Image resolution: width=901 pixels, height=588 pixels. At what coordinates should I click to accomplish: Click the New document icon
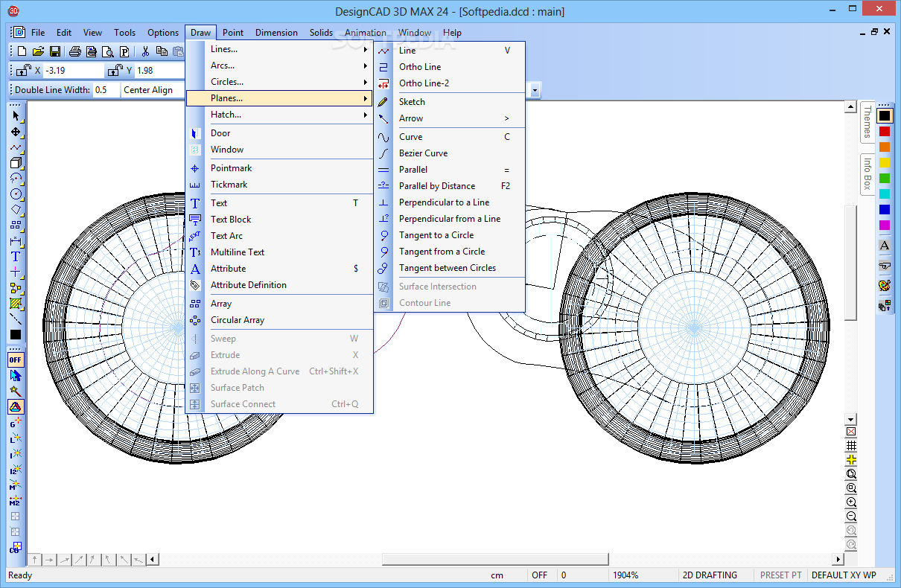tap(22, 51)
